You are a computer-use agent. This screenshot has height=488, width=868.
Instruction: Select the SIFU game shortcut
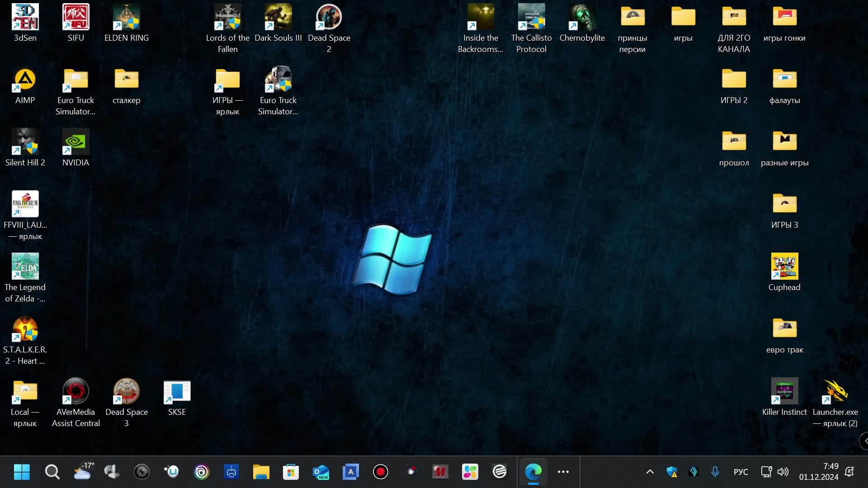click(76, 23)
